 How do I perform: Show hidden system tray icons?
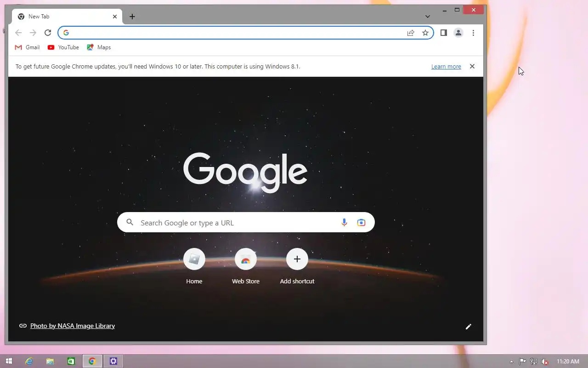[511, 362]
